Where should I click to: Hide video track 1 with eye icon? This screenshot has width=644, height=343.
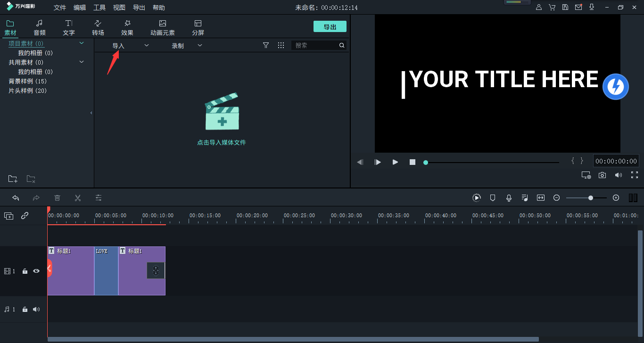click(x=36, y=271)
